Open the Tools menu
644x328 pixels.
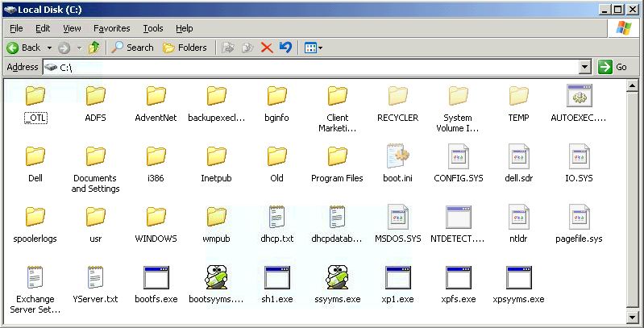click(153, 28)
